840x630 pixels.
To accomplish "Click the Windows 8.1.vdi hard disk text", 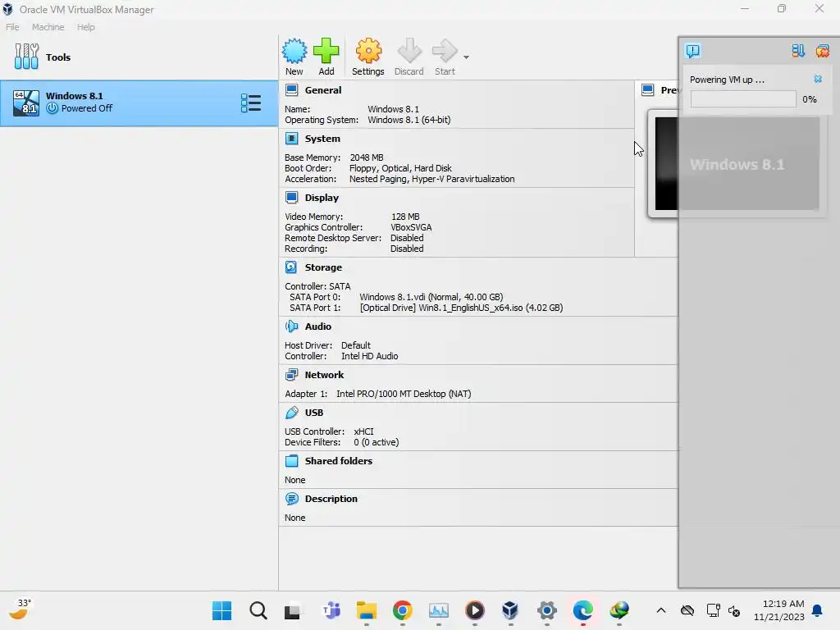I will pos(431,297).
